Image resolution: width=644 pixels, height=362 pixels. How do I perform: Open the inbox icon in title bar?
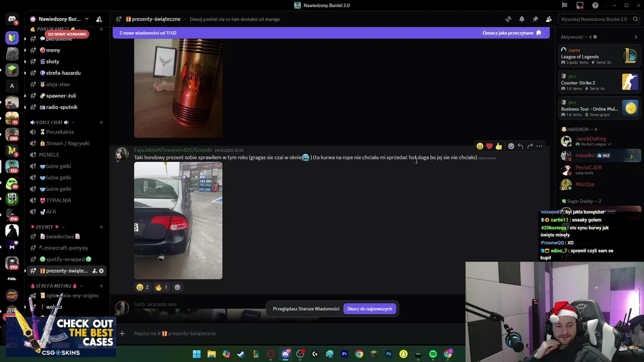click(x=580, y=6)
